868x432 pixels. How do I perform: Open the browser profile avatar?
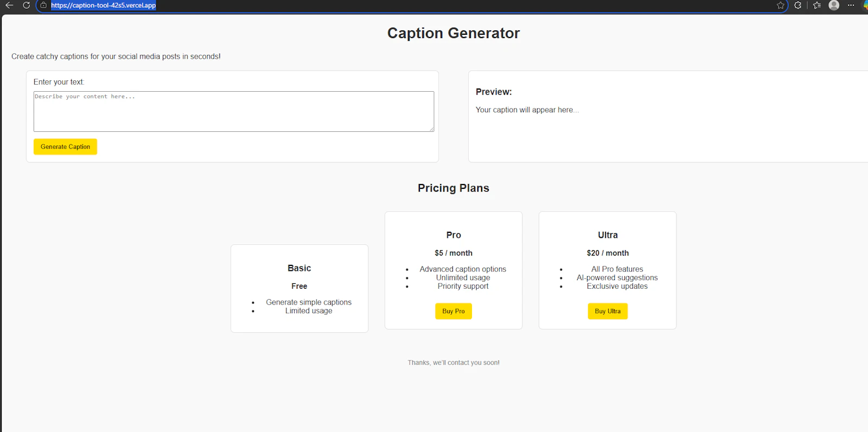[x=834, y=5]
